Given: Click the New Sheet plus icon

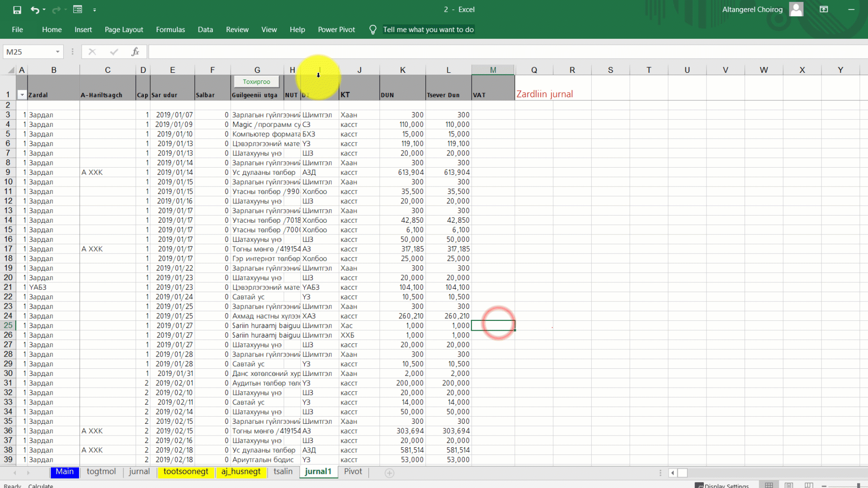Looking at the screenshot, I should pyautogui.click(x=389, y=473).
